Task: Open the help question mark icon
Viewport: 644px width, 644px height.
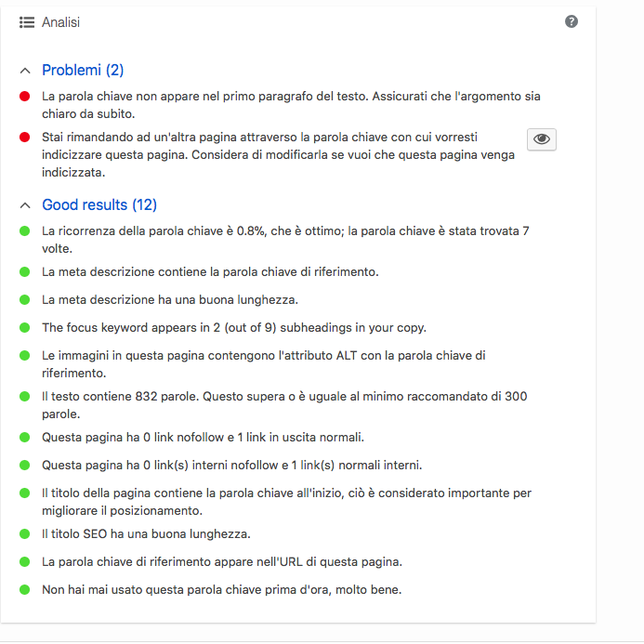Action: [x=571, y=21]
